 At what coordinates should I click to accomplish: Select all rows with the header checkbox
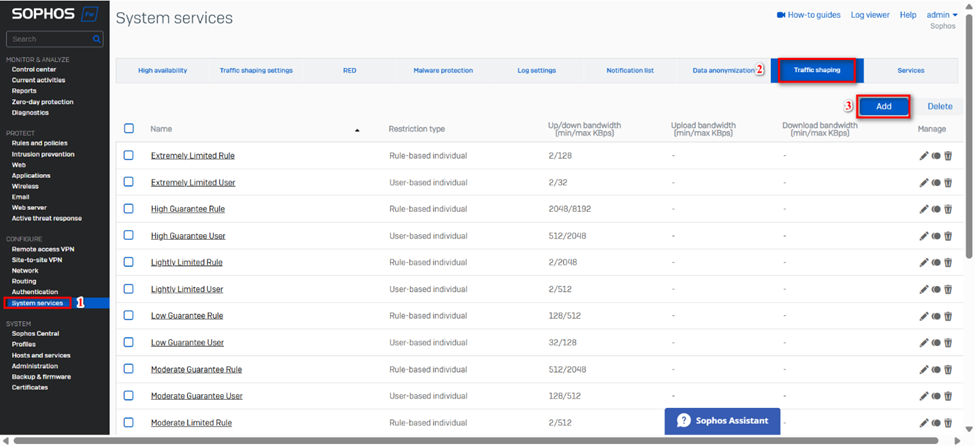129,128
